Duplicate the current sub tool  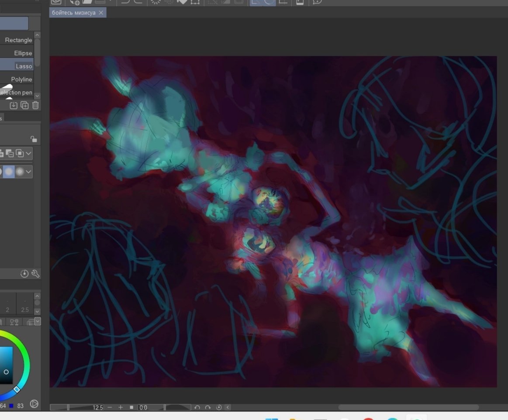[x=24, y=105]
